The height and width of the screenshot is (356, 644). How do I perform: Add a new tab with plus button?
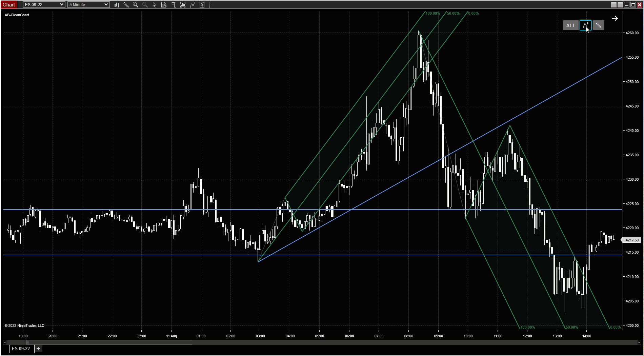[x=38, y=349]
